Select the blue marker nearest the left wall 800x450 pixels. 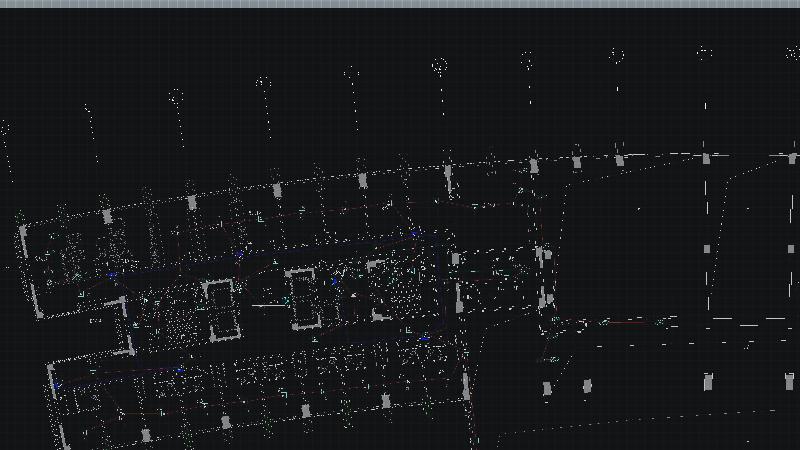(112, 275)
